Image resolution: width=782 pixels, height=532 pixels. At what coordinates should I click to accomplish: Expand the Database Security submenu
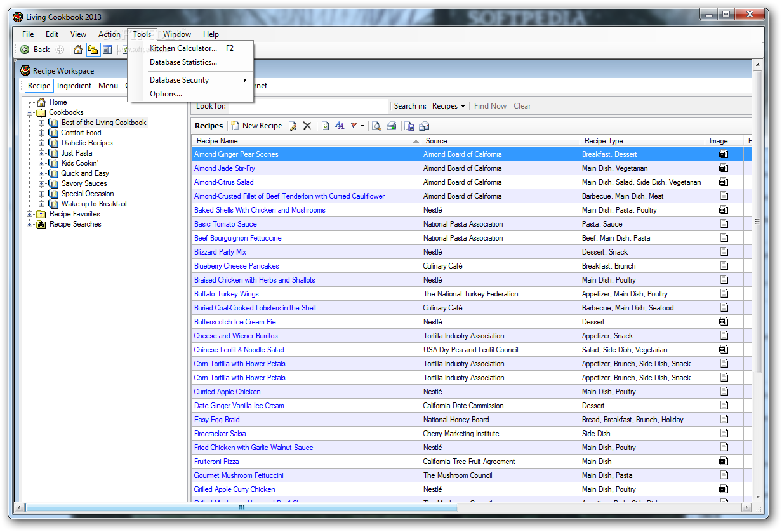point(197,80)
